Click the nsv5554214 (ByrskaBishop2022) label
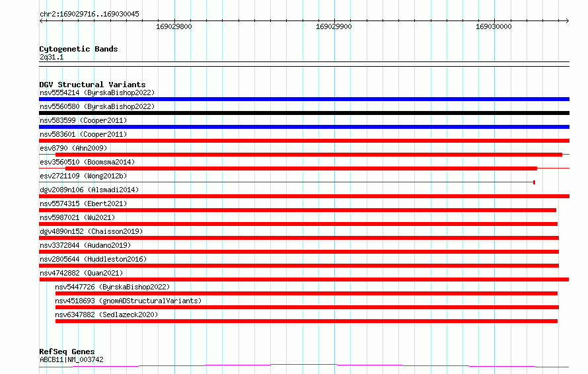The height and width of the screenshot is (374, 588). tap(97, 93)
